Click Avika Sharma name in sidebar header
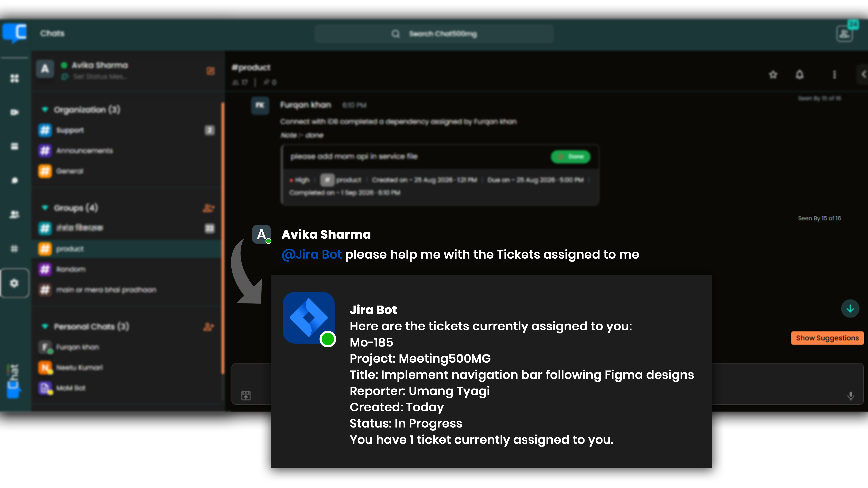Image resolution: width=868 pixels, height=488 pixels. point(100,65)
